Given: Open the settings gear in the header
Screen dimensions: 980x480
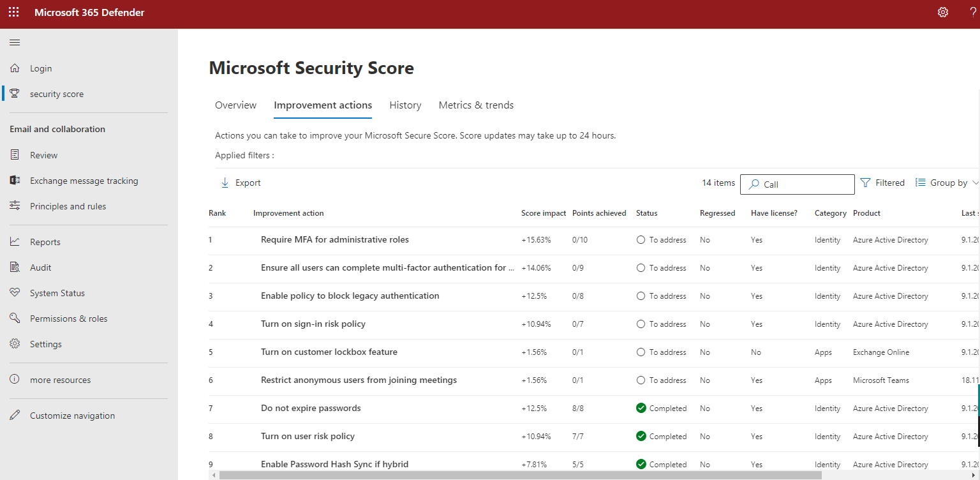Looking at the screenshot, I should tap(943, 12).
